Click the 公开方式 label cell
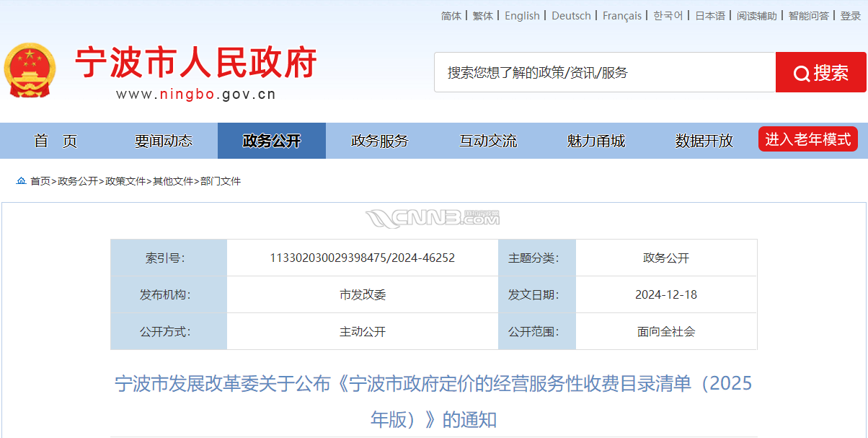This screenshot has width=868, height=438. (x=169, y=331)
